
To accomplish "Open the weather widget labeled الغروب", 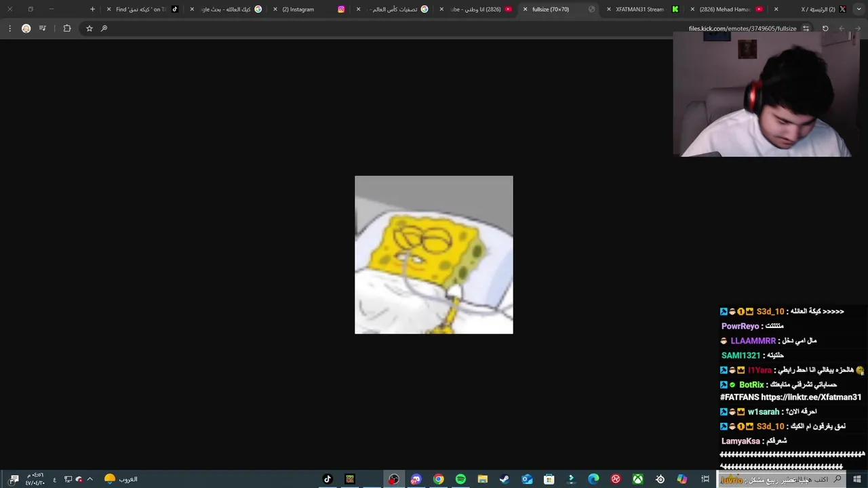I will click(121, 479).
